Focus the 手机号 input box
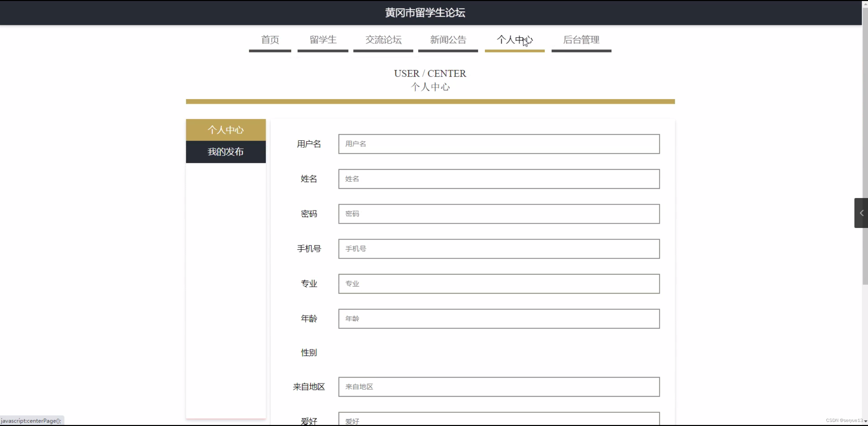Screen dimensions: 868x426 point(499,249)
